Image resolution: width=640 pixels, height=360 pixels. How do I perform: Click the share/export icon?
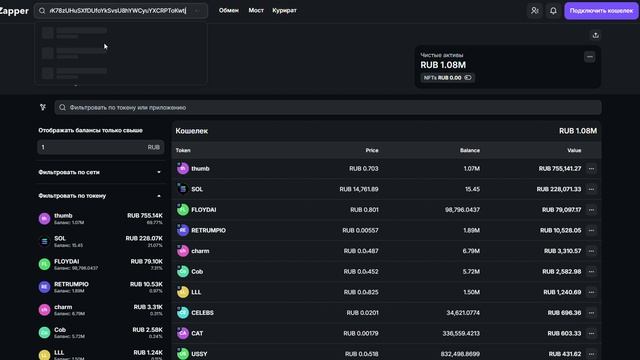click(596, 35)
